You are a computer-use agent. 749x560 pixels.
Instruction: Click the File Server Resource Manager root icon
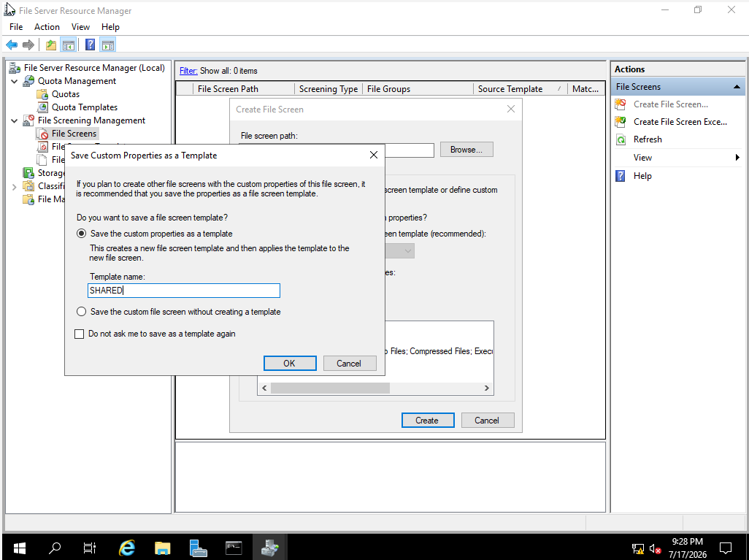15,68
